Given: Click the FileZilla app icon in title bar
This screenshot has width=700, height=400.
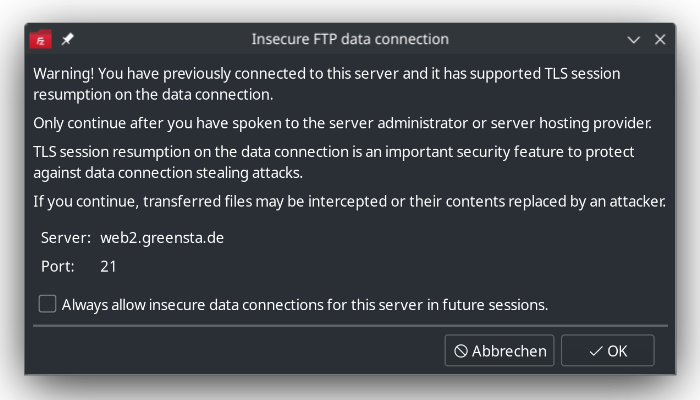Looking at the screenshot, I should (x=41, y=39).
